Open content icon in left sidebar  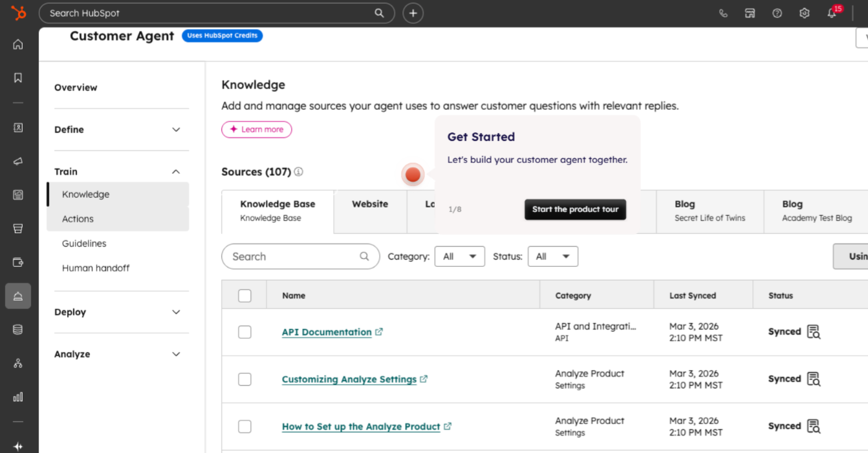tap(18, 195)
